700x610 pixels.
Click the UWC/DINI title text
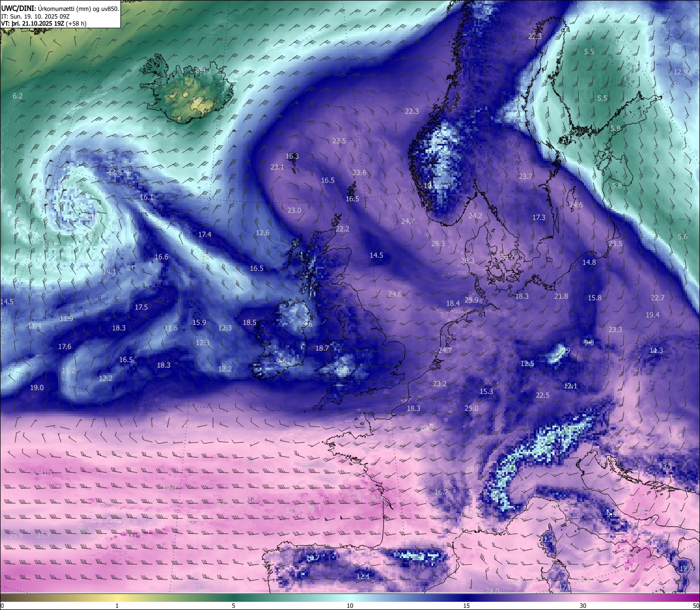click(x=19, y=8)
